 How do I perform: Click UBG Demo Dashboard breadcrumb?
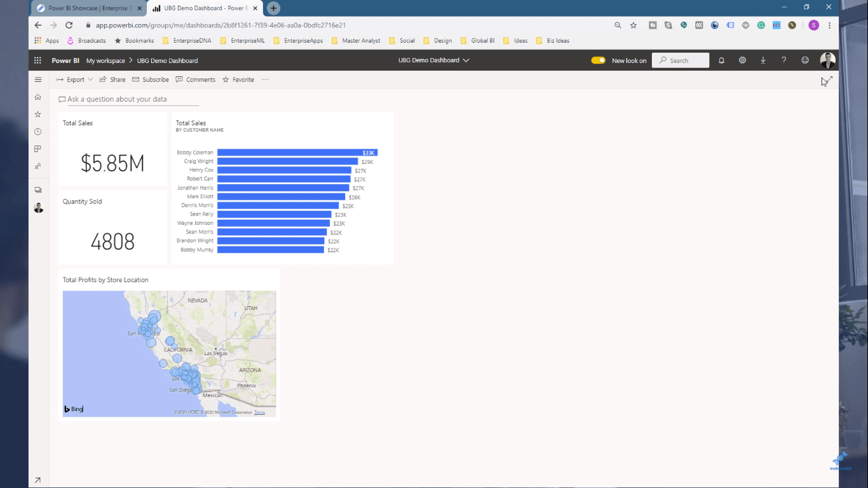[x=168, y=61]
